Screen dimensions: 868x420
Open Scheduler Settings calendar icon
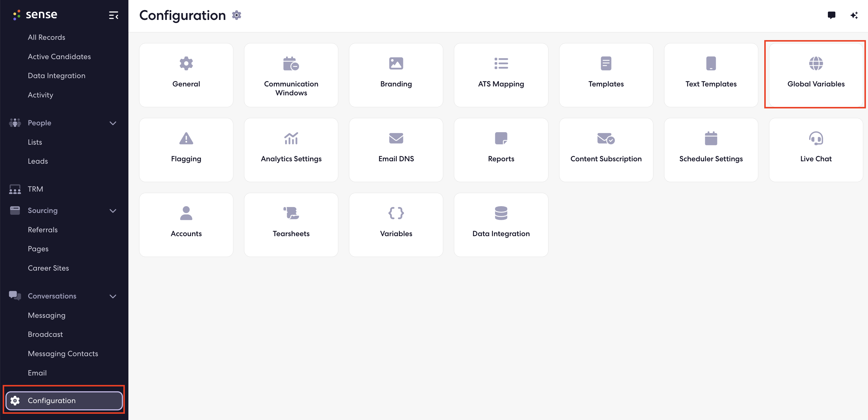tap(711, 138)
